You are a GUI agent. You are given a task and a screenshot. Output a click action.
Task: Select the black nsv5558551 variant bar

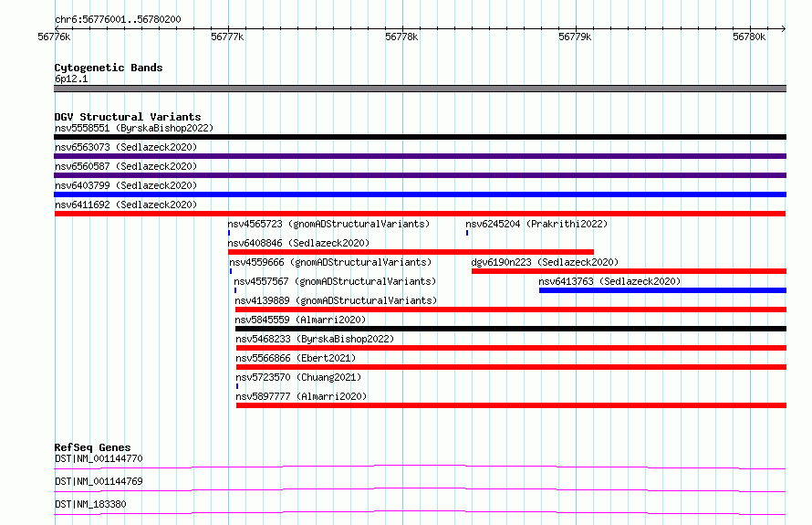click(x=420, y=137)
